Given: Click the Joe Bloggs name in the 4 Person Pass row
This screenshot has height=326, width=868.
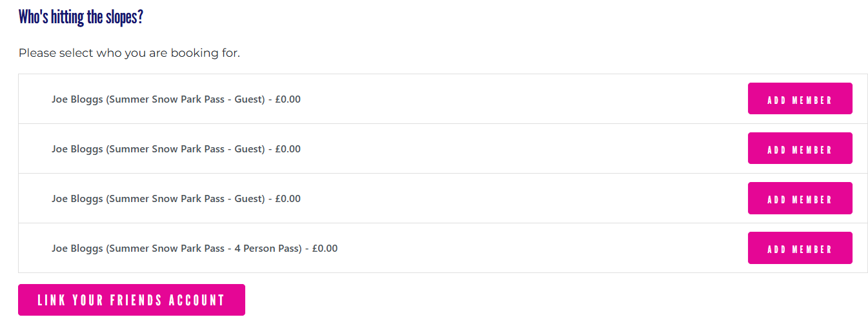Looking at the screenshot, I should 77,249.
